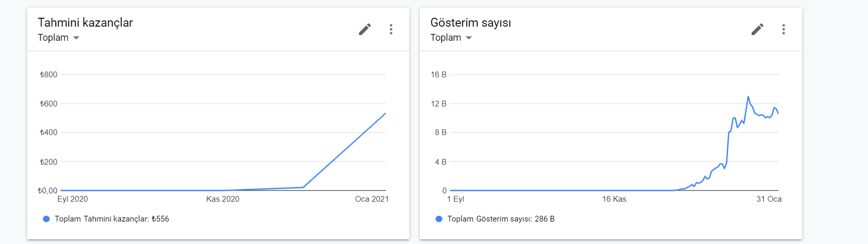868x244 pixels.
Task: Click the 16 Kas x-axis label
Action: point(614,199)
